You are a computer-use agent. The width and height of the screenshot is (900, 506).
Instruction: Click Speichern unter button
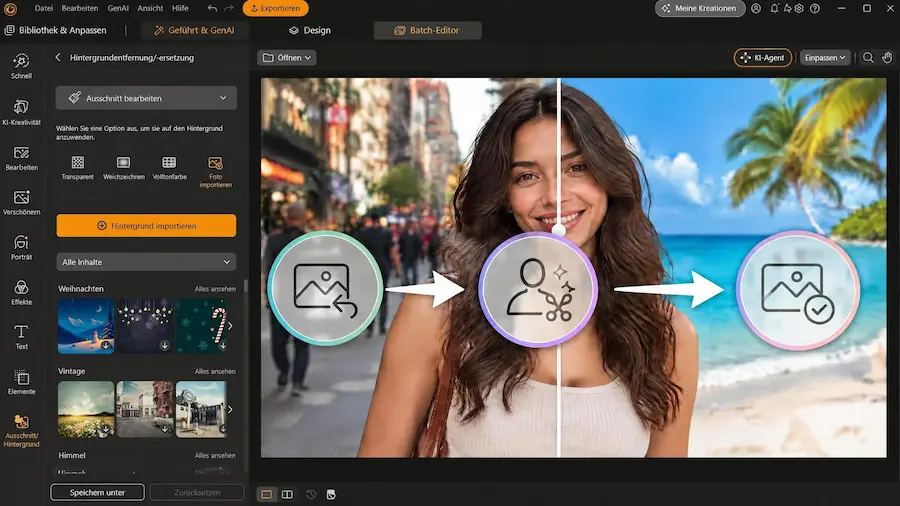(x=97, y=492)
